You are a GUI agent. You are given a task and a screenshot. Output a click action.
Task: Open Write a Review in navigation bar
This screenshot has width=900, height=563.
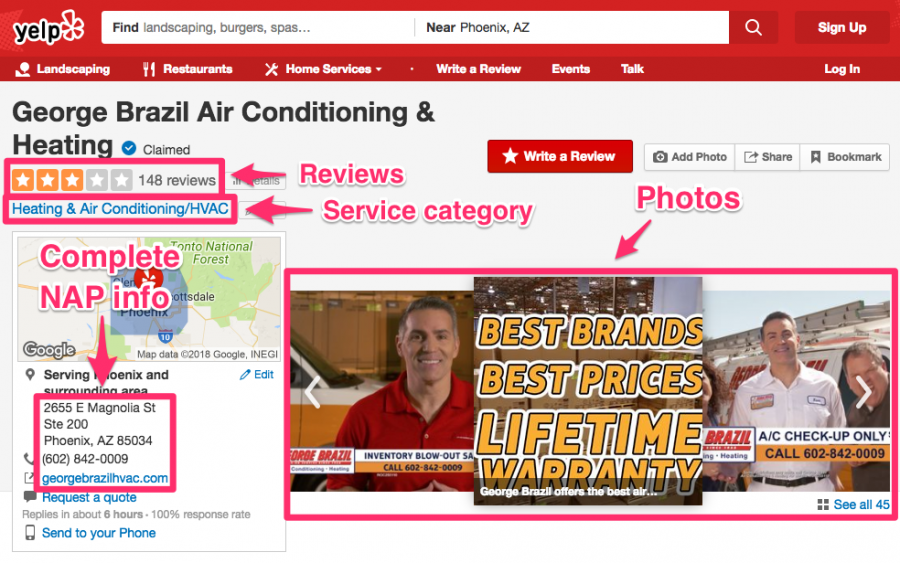(478, 69)
